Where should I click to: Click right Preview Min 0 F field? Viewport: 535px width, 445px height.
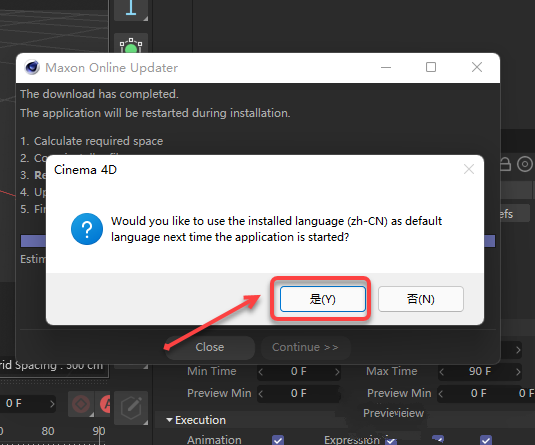coord(479,393)
